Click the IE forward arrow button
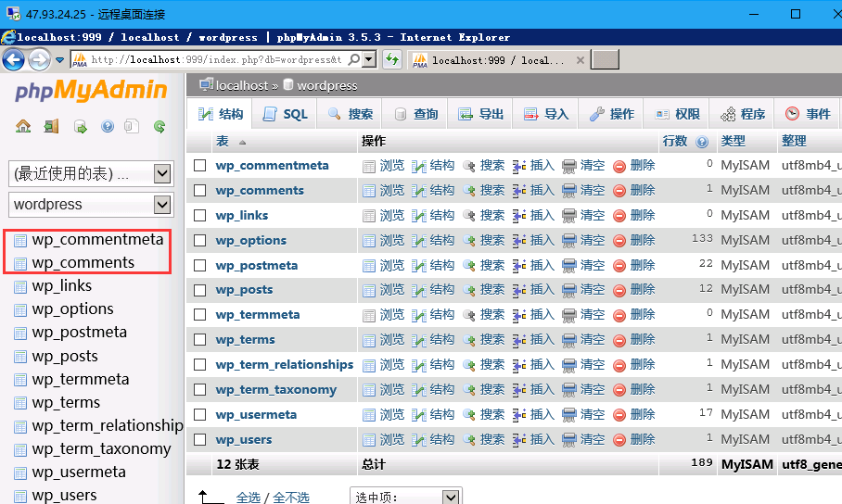842x504 pixels. point(39,59)
